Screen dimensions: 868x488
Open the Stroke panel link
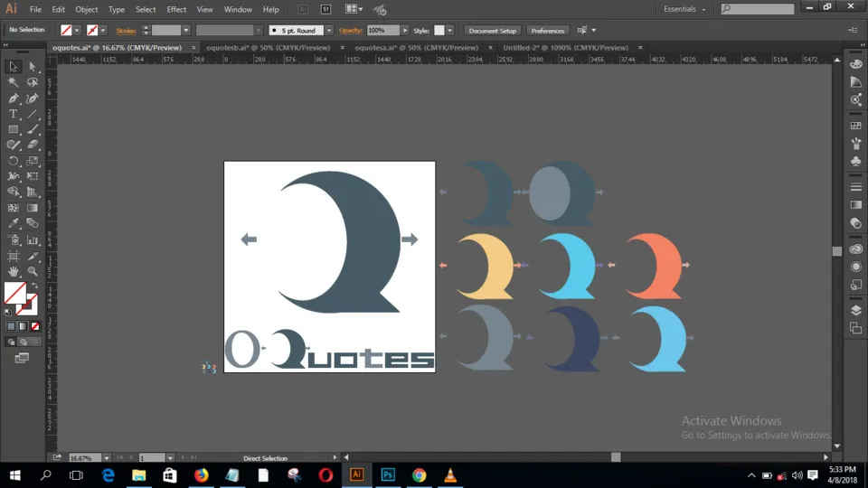click(126, 31)
